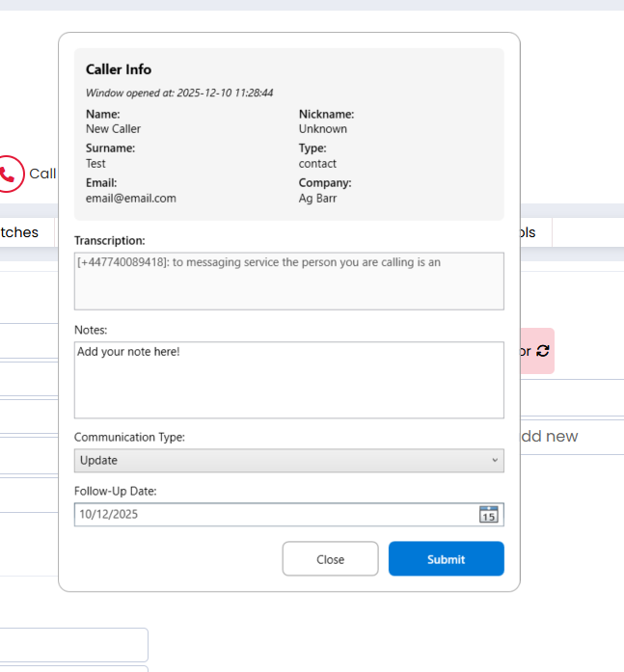The image size is (624, 672).
Task: Focus the Notes text area
Action: click(x=288, y=380)
